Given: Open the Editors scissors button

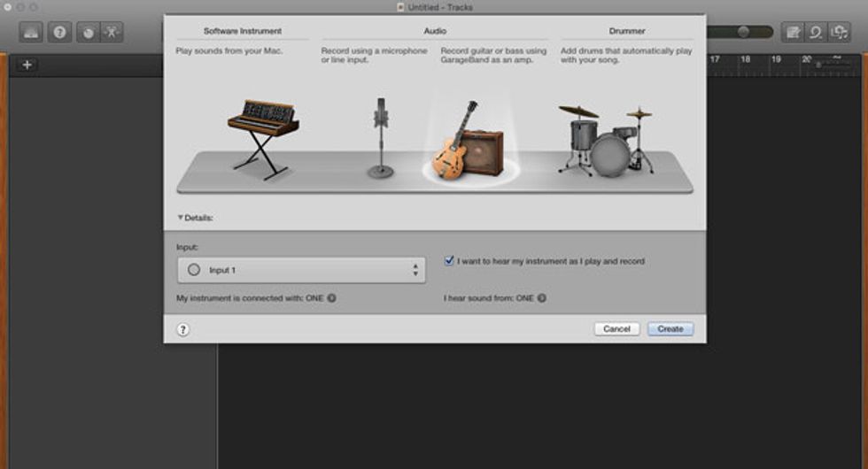Looking at the screenshot, I should tap(112, 32).
